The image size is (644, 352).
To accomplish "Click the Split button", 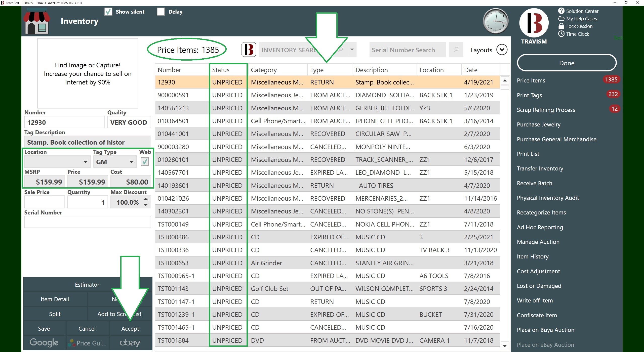I will coord(55,314).
